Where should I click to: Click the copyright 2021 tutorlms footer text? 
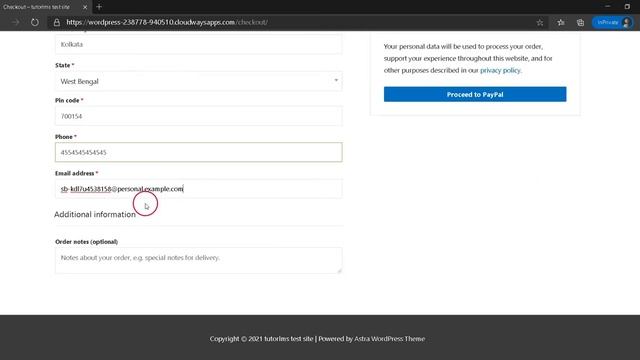point(261,339)
